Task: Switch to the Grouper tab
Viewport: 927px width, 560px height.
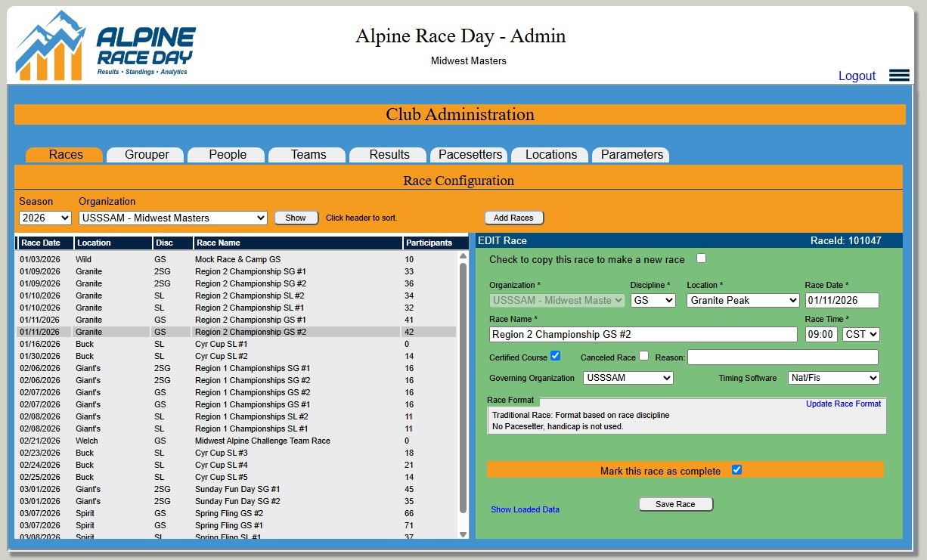Action: pos(147,154)
